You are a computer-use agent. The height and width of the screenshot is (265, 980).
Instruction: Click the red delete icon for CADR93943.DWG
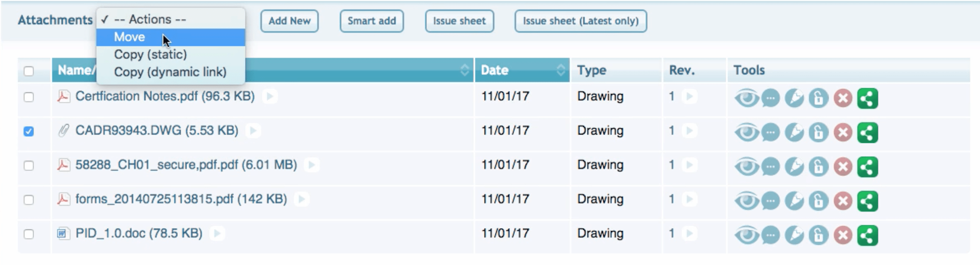843,133
